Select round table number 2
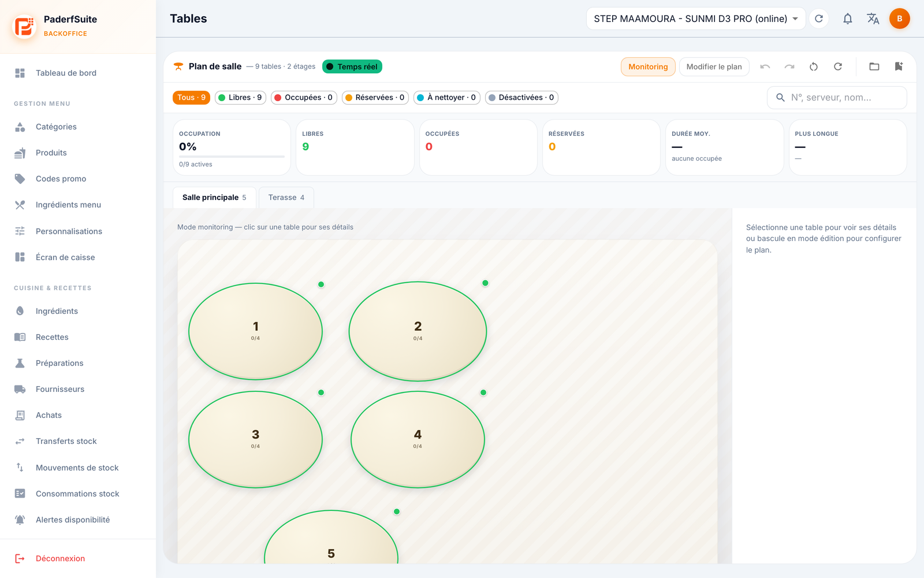The width and height of the screenshot is (924, 578). (x=418, y=331)
